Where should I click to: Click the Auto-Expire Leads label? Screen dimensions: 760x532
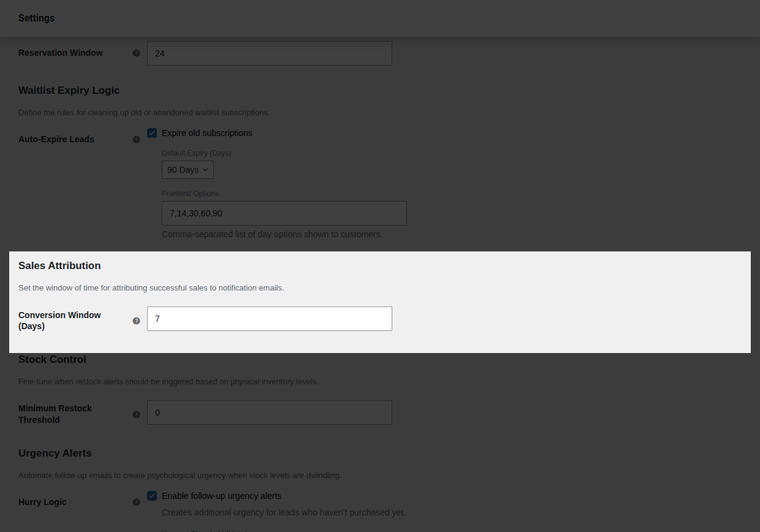56,139
